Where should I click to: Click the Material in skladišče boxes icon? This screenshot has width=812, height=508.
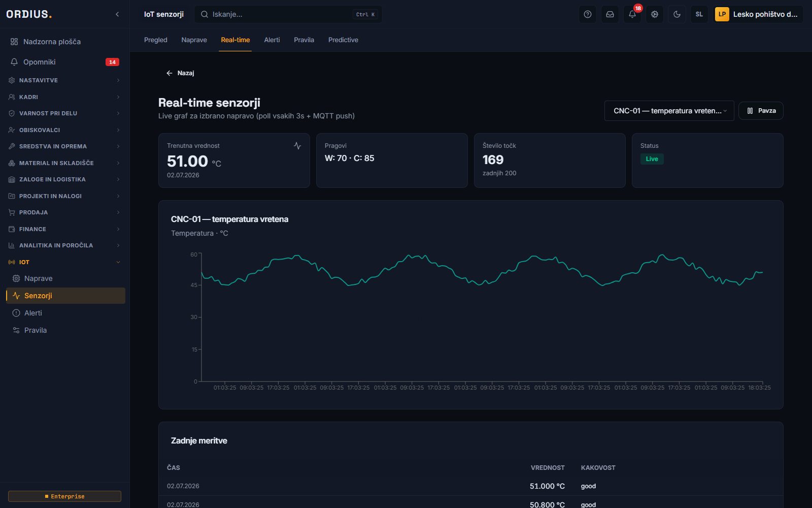coord(12,163)
